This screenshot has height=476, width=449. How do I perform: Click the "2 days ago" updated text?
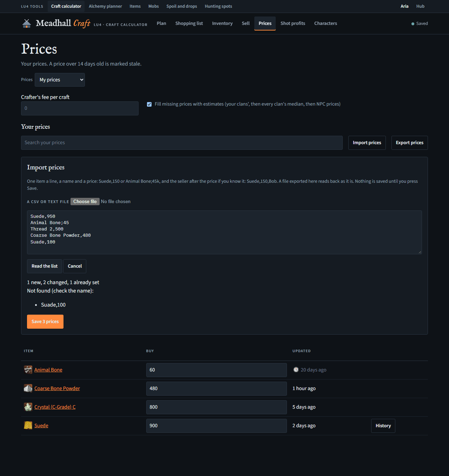(304, 425)
